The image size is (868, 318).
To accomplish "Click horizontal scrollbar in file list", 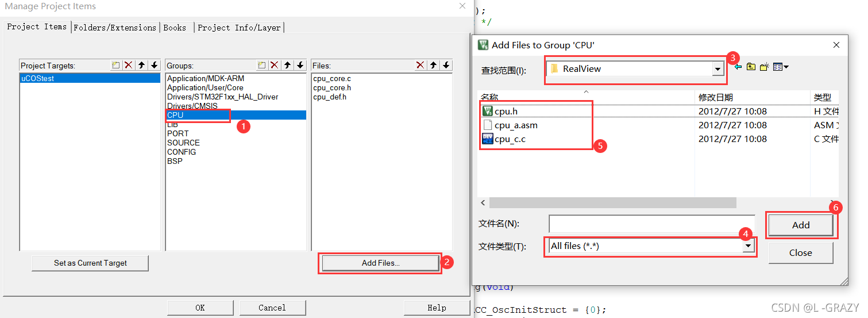I will pyautogui.click(x=613, y=202).
